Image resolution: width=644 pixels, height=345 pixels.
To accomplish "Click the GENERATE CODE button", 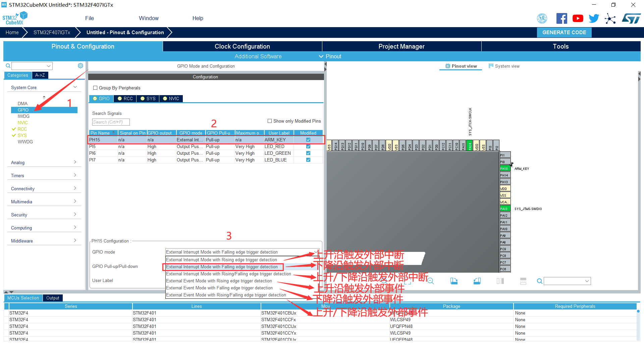I will [564, 32].
